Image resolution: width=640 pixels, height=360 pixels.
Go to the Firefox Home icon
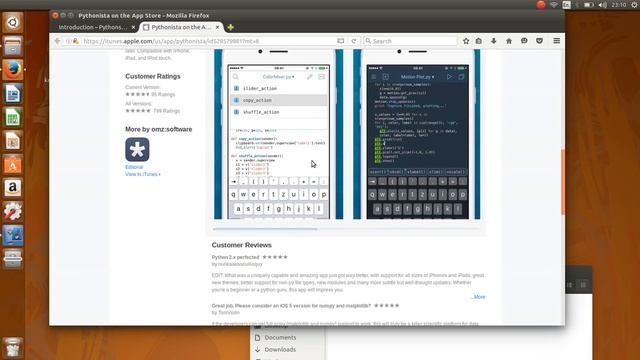point(509,41)
